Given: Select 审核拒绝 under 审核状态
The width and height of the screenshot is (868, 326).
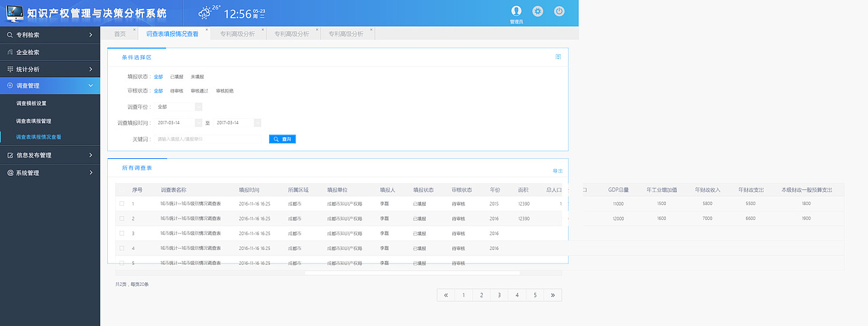Looking at the screenshot, I should click(x=224, y=91).
